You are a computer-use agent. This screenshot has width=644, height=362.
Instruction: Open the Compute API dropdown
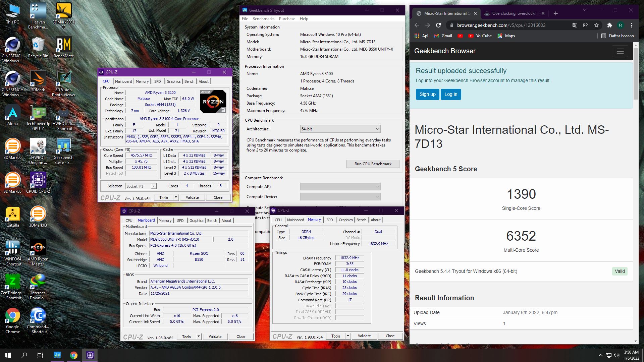coord(340,187)
